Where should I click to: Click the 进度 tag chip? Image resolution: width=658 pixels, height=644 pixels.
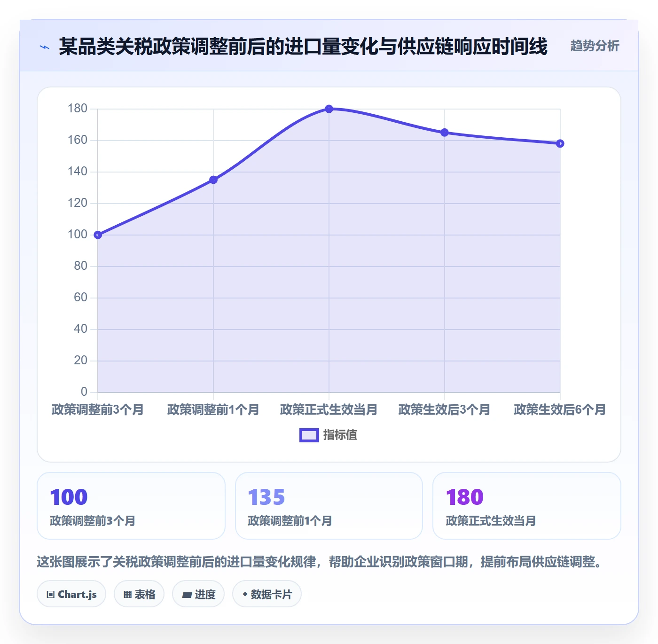pos(198,594)
